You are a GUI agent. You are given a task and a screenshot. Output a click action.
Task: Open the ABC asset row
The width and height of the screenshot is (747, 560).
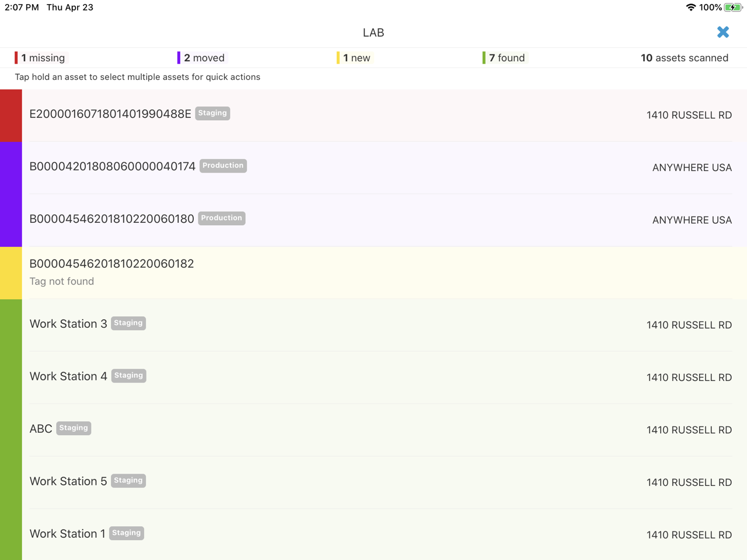373,430
